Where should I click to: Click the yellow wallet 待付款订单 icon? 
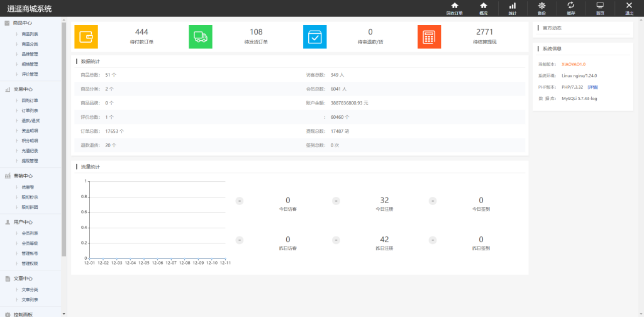86,37
